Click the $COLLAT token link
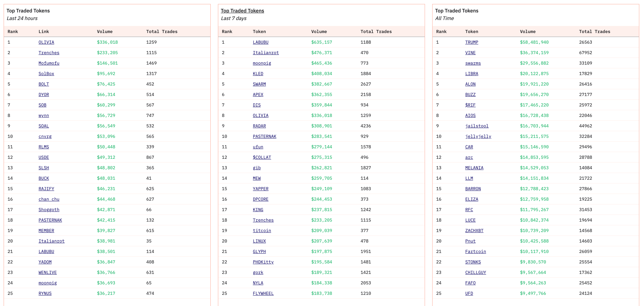The width and height of the screenshot is (644, 306). coord(262,157)
